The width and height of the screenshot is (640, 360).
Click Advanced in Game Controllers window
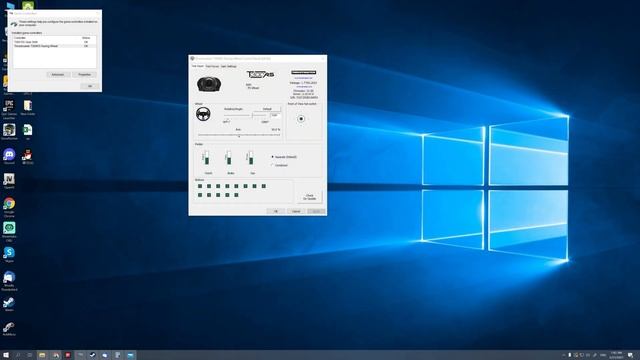(x=58, y=75)
